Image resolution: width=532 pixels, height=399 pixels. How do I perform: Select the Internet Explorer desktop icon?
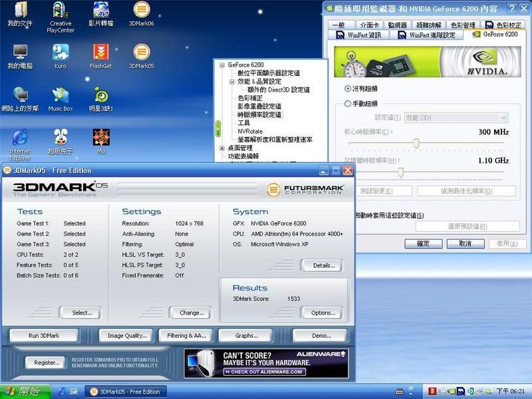(20, 145)
